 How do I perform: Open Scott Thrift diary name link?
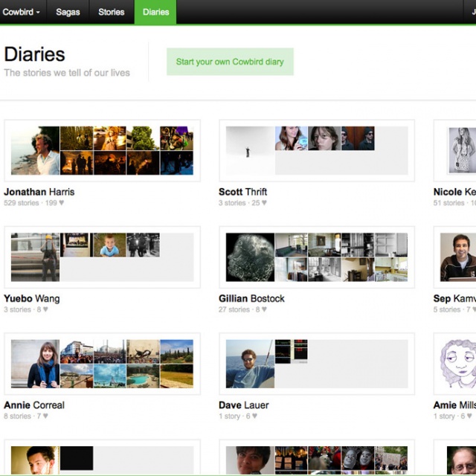[243, 192]
